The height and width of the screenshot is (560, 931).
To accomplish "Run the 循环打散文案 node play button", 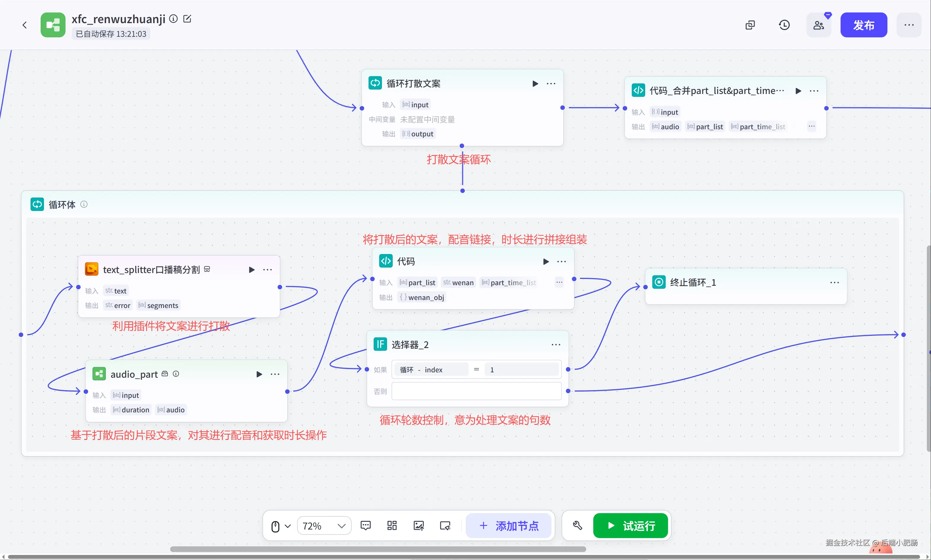I will coord(535,83).
